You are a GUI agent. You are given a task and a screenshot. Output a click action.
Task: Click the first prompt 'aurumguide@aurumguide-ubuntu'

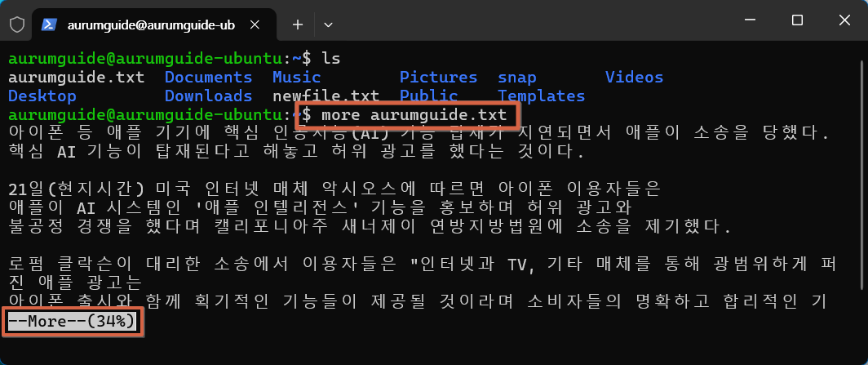tap(145, 58)
